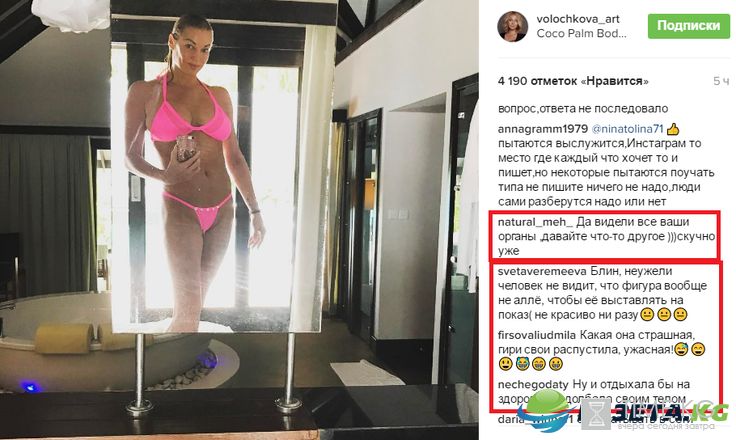Click the natural_meh_ comment text
Screen dimensions: 736x440
(606, 236)
